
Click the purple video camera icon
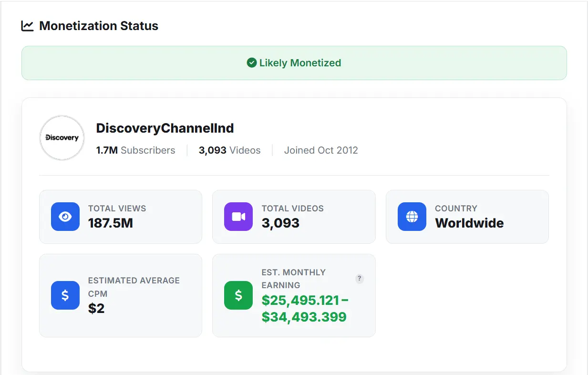(238, 217)
